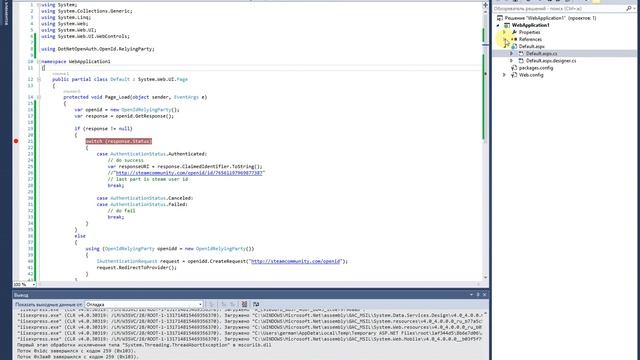The image size is (640, 360).
Task: Open the steamcommunity.com/openid/id link in comment
Action: (x=189, y=173)
